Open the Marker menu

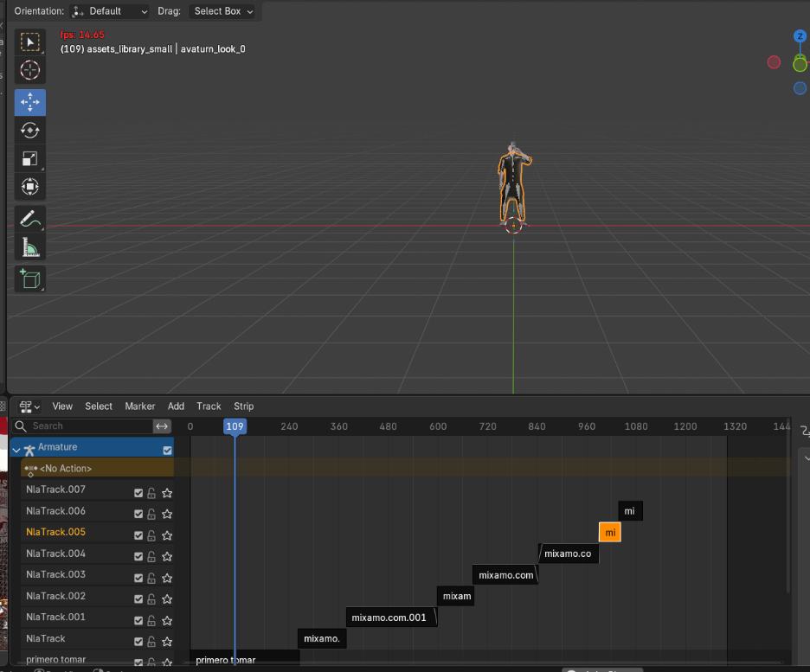point(139,406)
